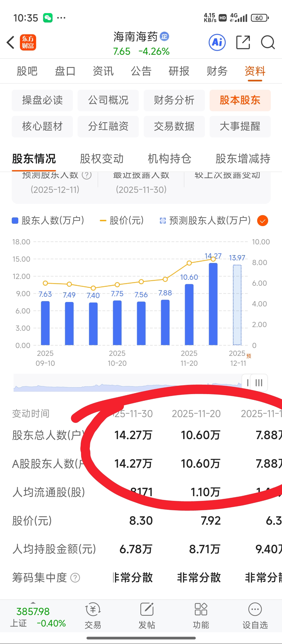
Task: Select 股本股东 section
Action: tap(240, 100)
